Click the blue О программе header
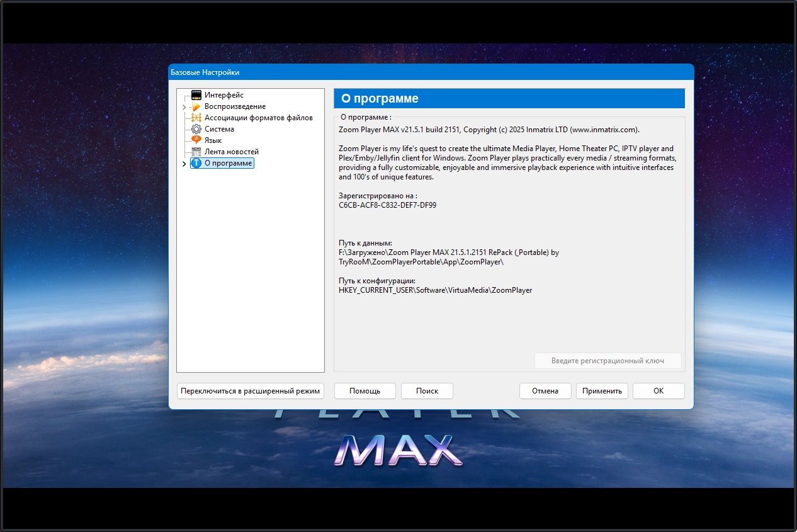This screenshot has width=797, height=532. click(x=509, y=98)
